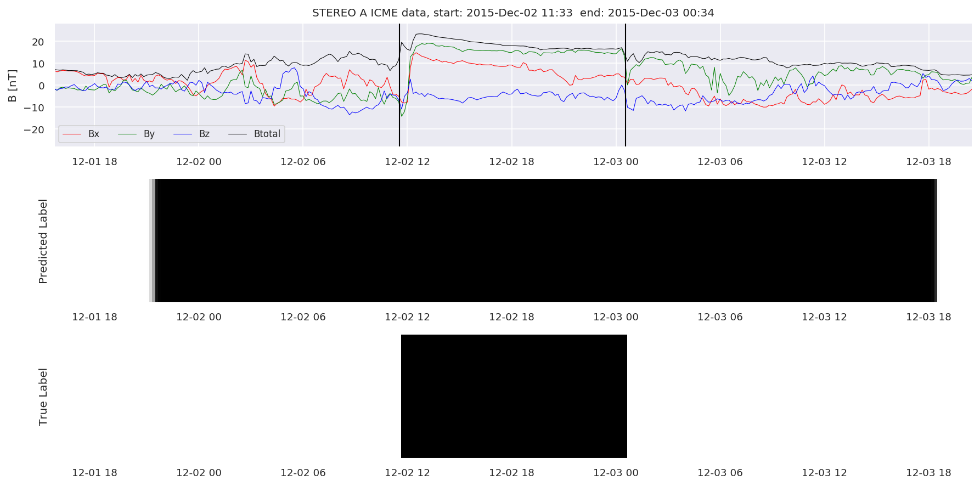Viewport: 980px width, 486px height.
Task: Click 12-02 18 tick under True Label plot
Action: 511,473
